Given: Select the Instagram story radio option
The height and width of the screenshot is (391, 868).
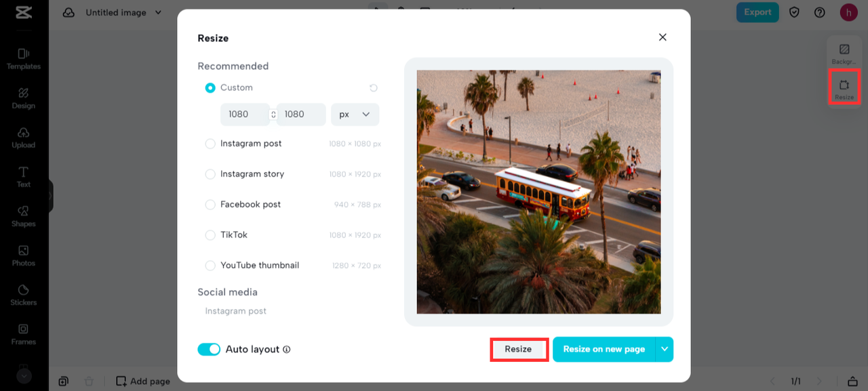Looking at the screenshot, I should point(210,174).
